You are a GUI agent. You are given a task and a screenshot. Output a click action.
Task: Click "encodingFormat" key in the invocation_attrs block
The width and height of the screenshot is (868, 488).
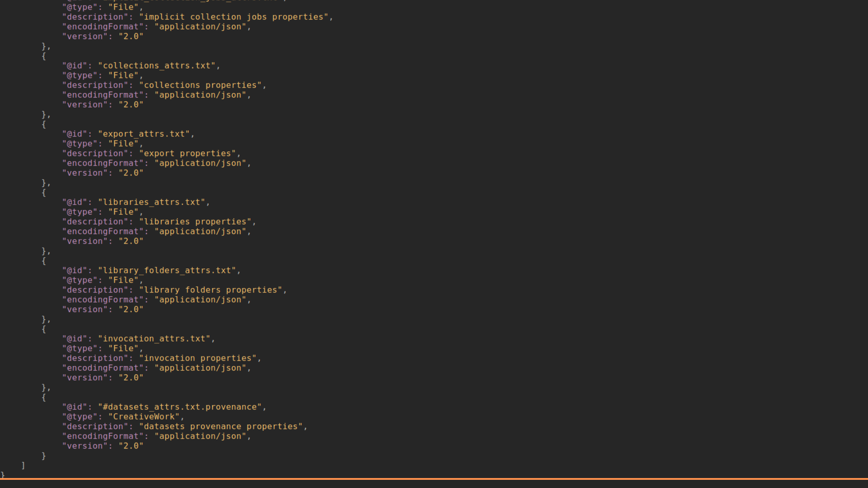tap(103, 368)
